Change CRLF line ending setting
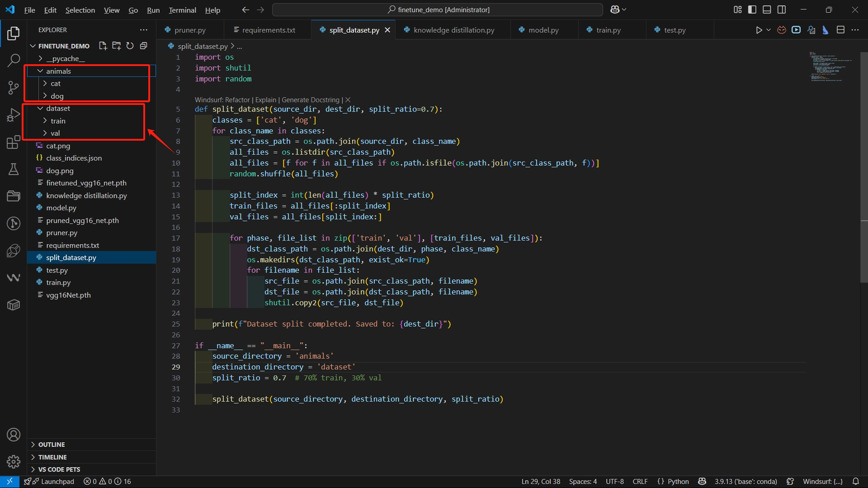Image resolution: width=868 pixels, height=488 pixels. coord(640,482)
